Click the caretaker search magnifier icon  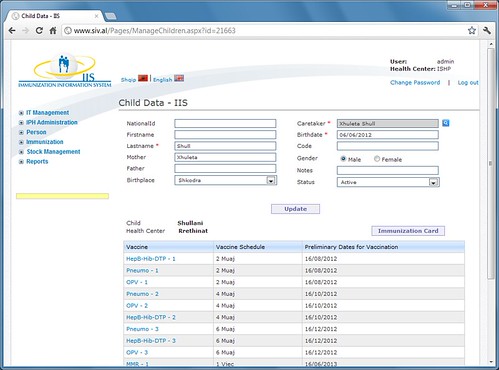pyautogui.click(x=446, y=123)
